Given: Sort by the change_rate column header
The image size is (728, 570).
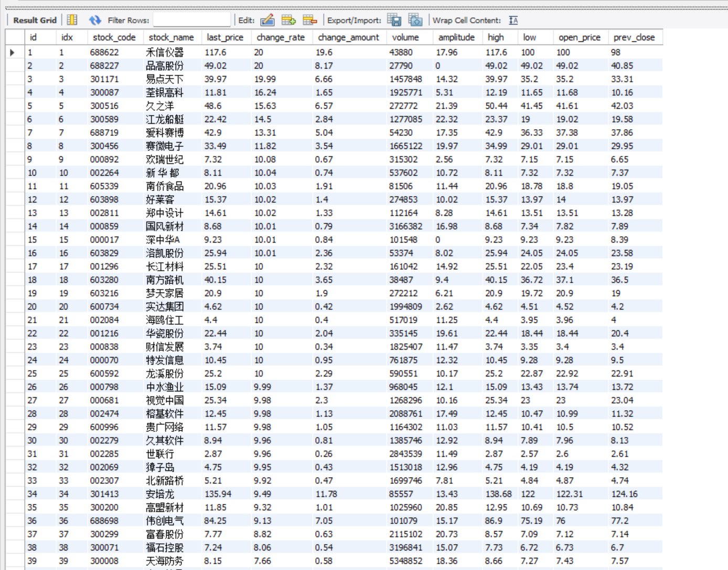Looking at the screenshot, I should [281, 37].
